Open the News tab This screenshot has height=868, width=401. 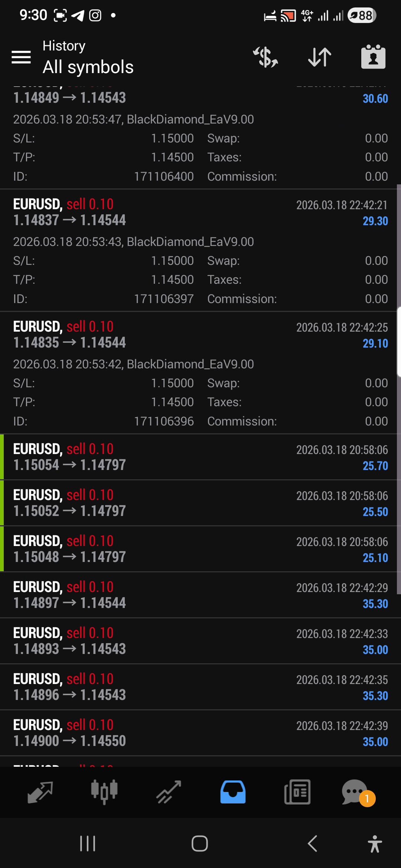(x=297, y=792)
